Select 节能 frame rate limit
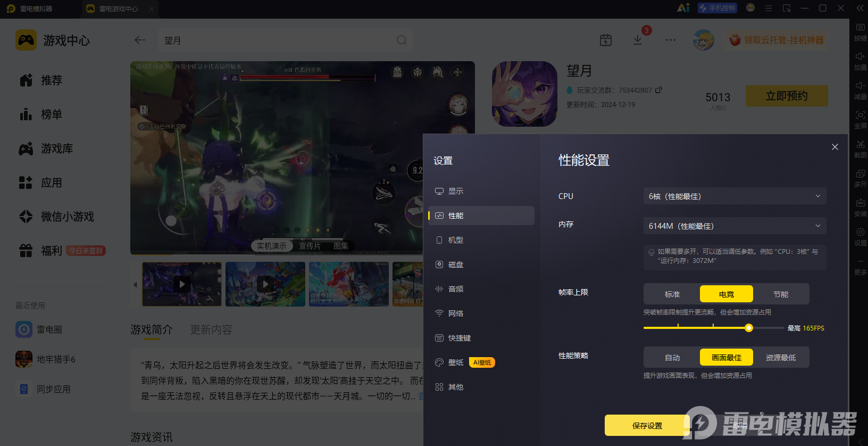Screen dimensions: 868x446 point(781,294)
